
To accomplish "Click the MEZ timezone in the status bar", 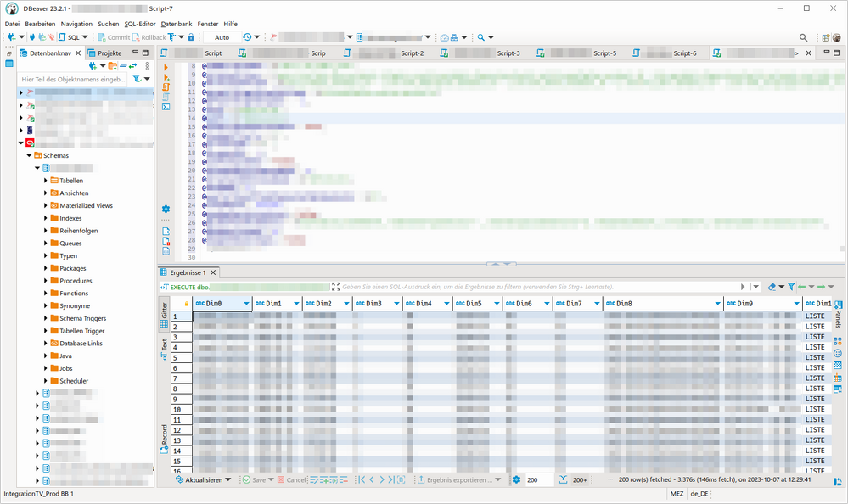I will 677,494.
